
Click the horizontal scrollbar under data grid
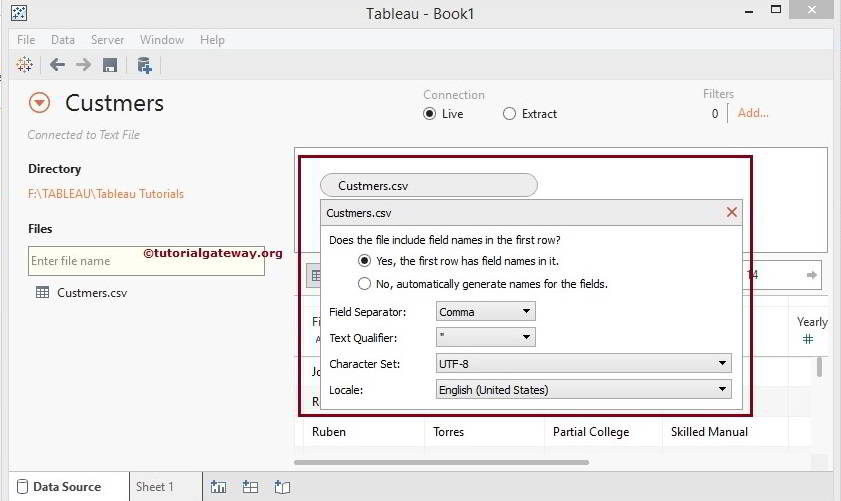(441, 462)
